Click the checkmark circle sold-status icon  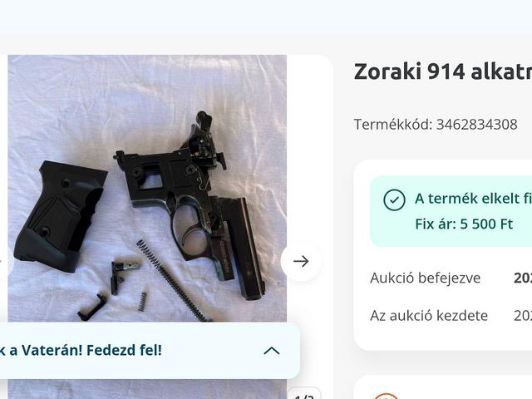[394, 200]
